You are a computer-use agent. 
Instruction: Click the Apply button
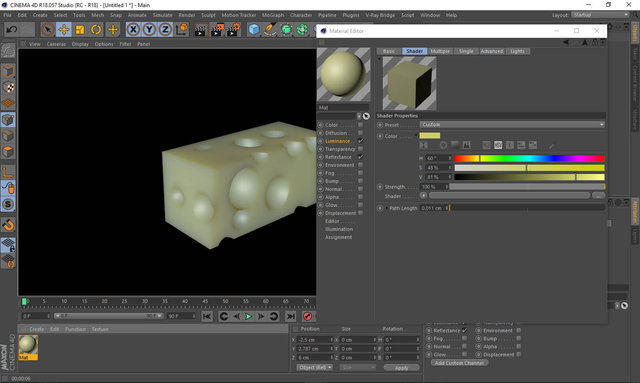401,367
